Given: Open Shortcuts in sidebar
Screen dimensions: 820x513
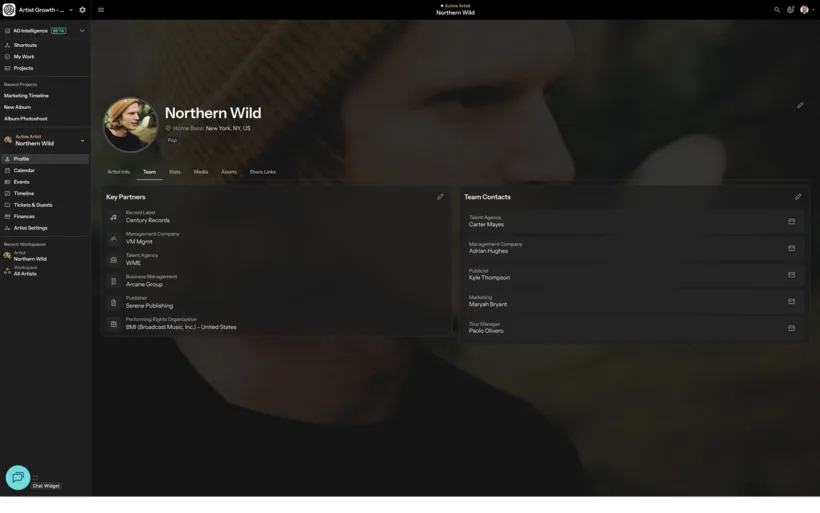Looking at the screenshot, I should click(x=25, y=45).
